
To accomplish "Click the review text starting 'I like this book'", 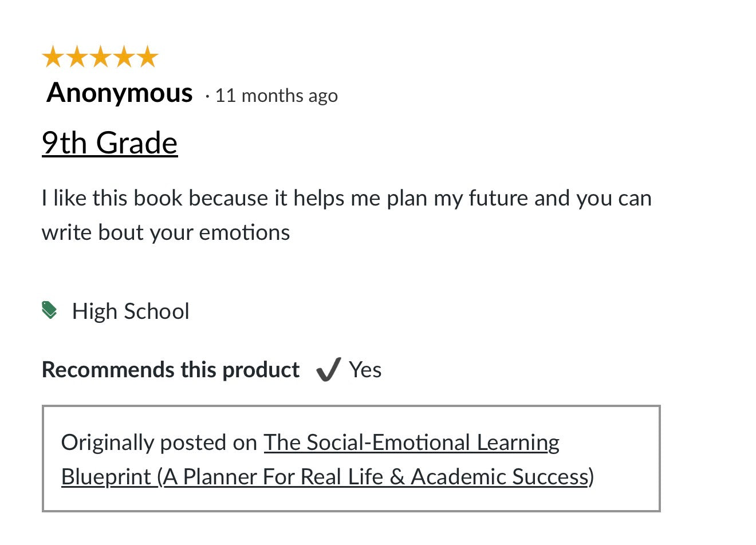I will pyautogui.click(x=346, y=199).
